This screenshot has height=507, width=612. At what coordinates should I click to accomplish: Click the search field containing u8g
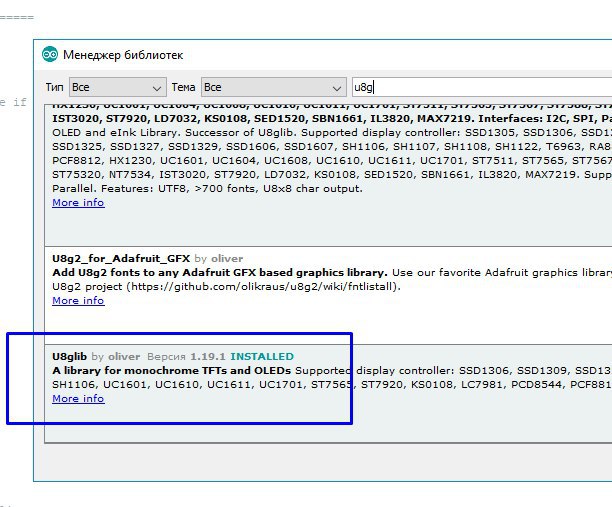coord(482,87)
